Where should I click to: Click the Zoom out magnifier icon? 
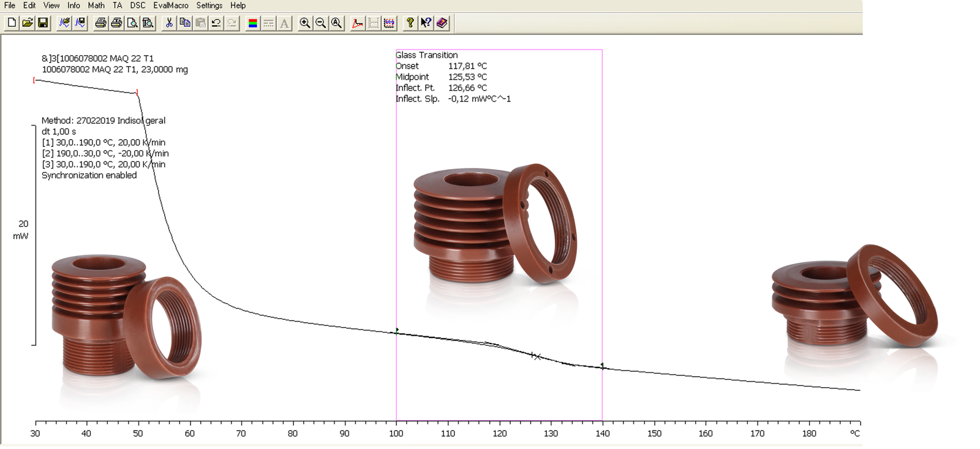[320, 23]
